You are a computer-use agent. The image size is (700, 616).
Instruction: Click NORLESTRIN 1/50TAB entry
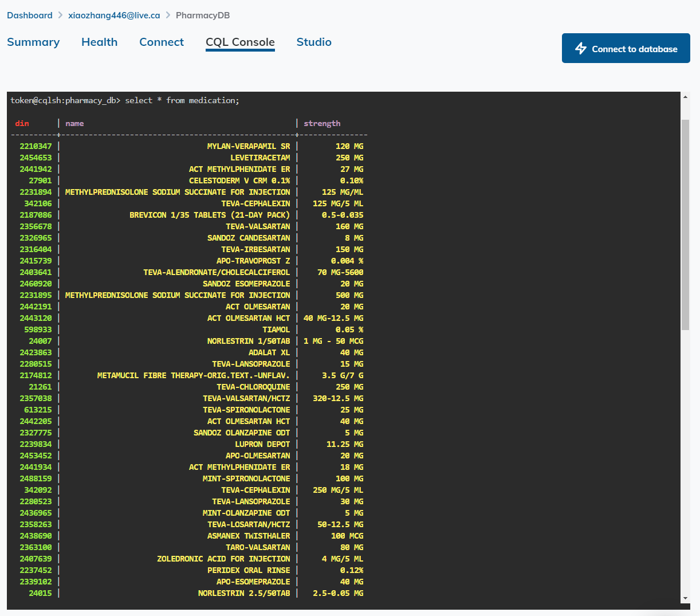(249, 341)
